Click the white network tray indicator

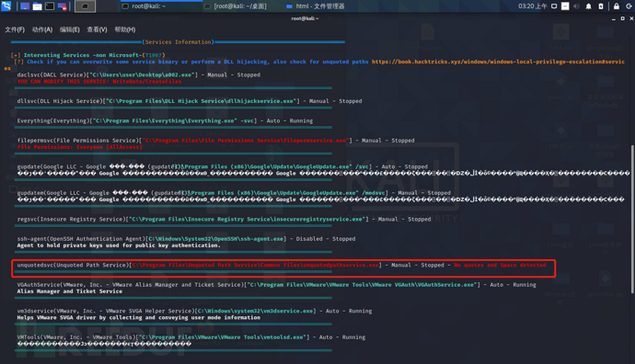coord(565,6)
